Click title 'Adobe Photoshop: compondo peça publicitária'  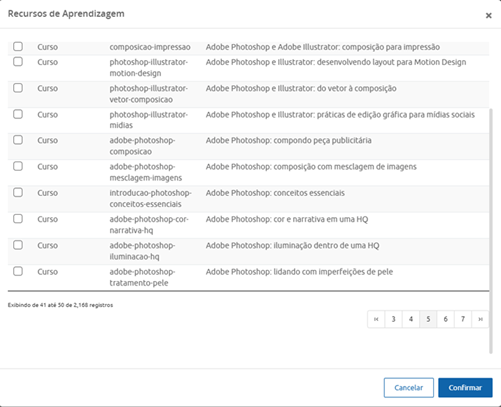[x=288, y=140]
